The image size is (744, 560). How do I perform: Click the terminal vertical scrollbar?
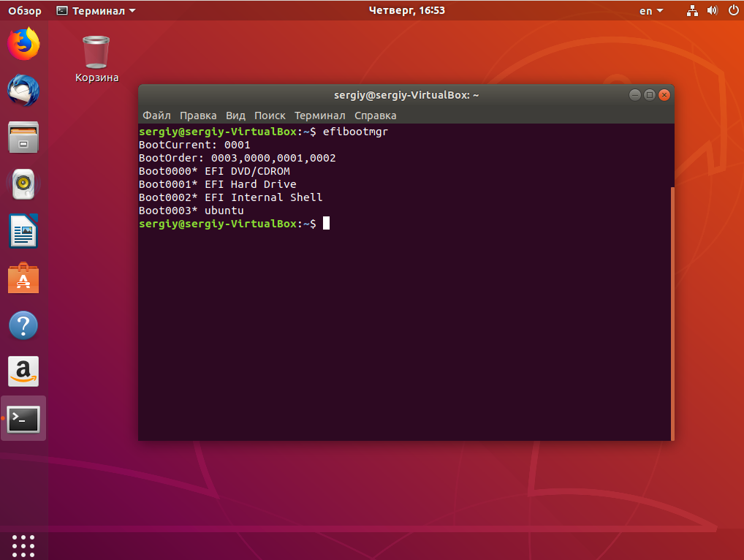pos(672,313)
